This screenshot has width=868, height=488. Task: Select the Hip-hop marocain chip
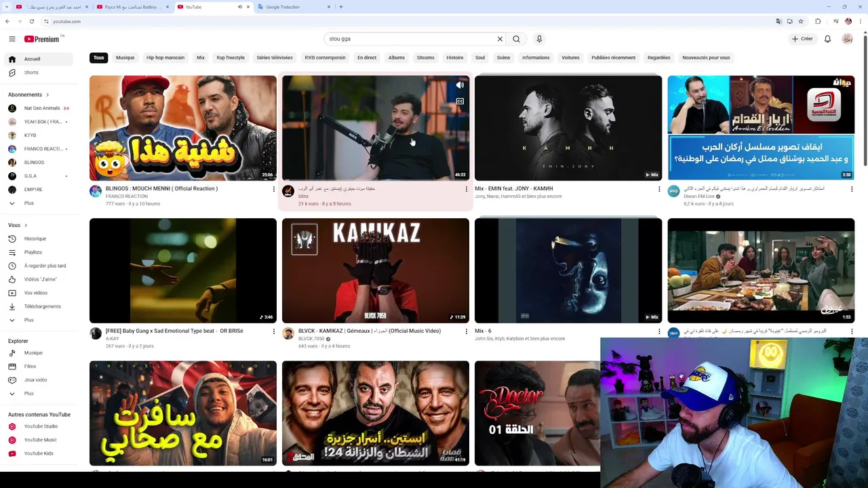pyautogui.click(x=165, y=58)
